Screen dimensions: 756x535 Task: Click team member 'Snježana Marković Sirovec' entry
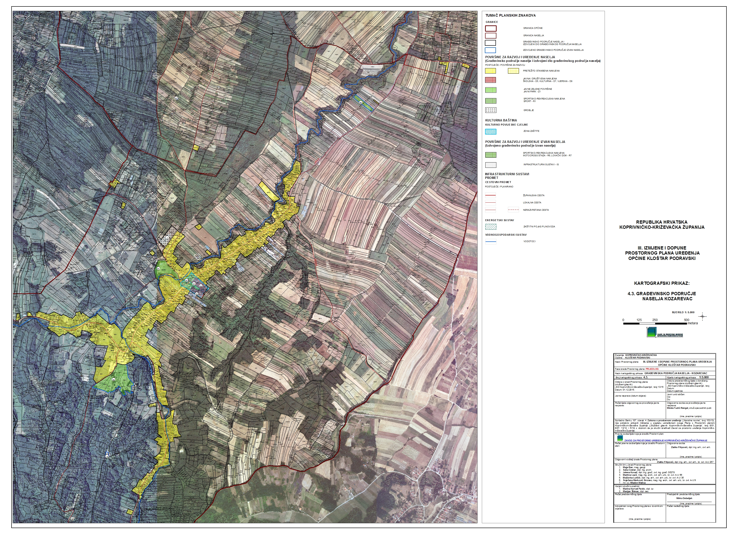coord(657,480)
